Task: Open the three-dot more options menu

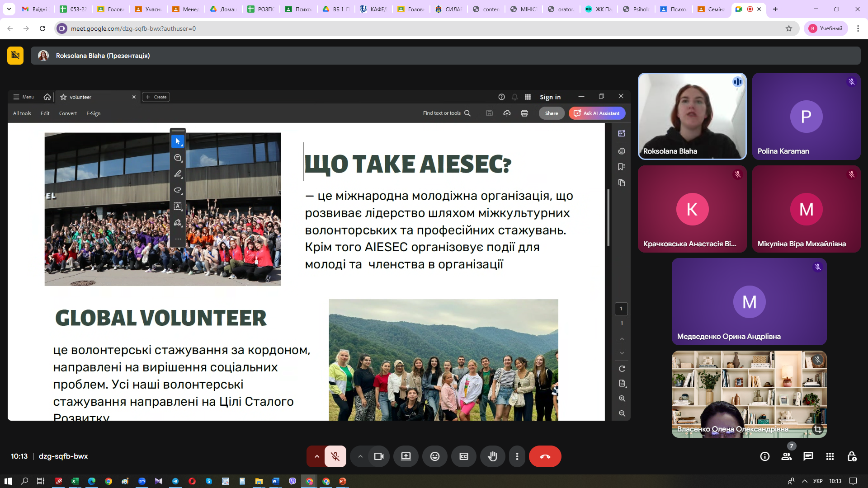Action: click(517, 456)
